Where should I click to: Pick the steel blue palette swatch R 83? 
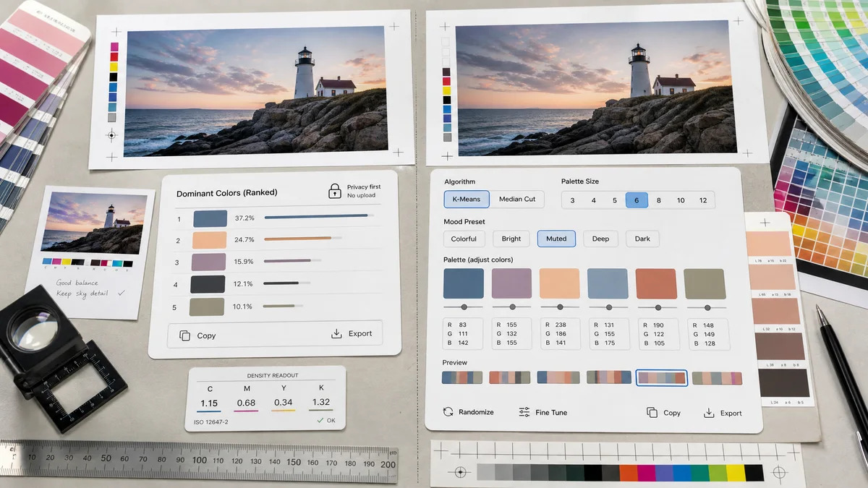464,283
